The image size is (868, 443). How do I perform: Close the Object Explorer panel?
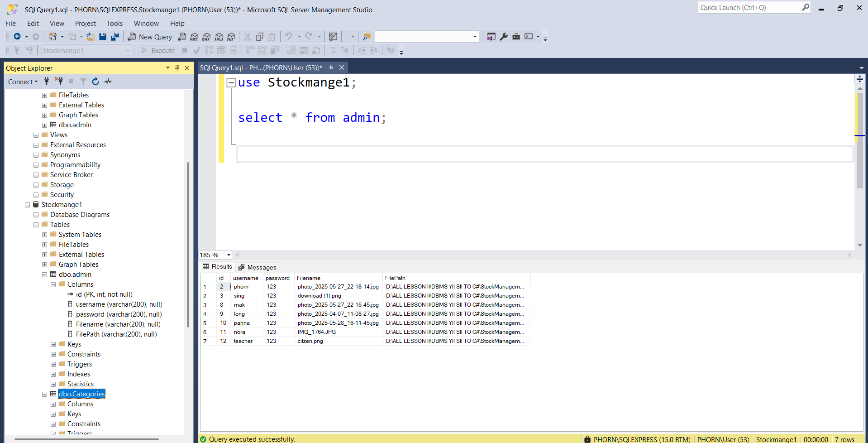point(187,68)
